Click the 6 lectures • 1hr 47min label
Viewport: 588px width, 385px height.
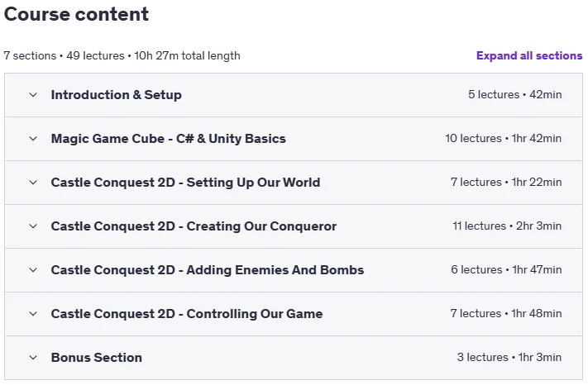506,270
